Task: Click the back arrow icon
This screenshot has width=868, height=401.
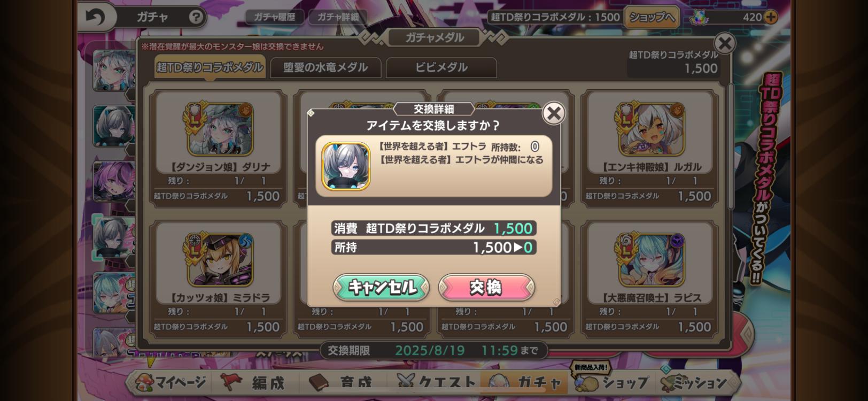Action: pyautogui.click(x=96, y=17)
